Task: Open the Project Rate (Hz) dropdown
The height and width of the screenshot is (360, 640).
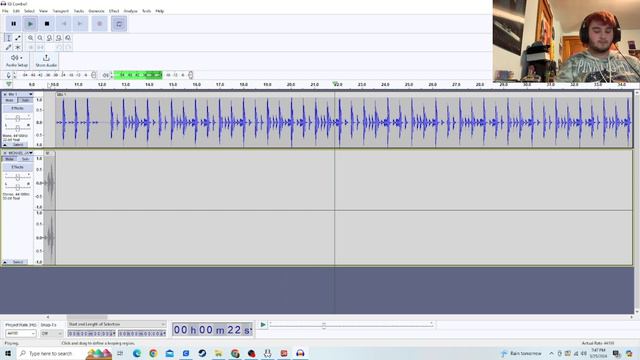Action: [20, 333]
